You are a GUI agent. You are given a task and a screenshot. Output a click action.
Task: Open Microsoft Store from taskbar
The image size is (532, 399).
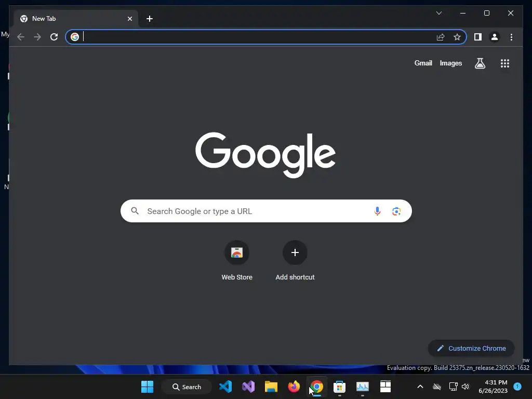coord(339,387)
